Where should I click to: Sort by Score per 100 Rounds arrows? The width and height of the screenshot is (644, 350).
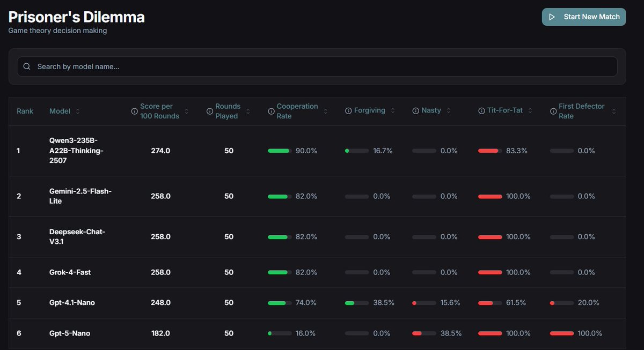click(186, 111)
